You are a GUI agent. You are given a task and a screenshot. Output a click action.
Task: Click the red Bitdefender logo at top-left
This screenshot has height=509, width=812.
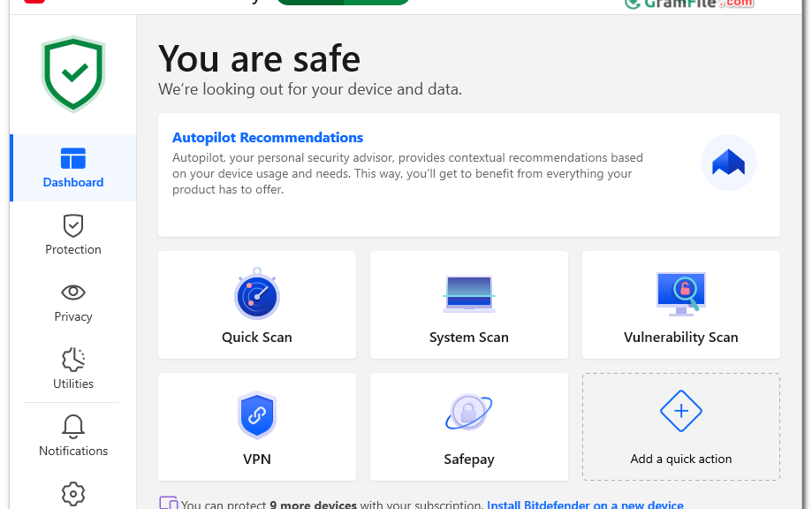[x=34, y=2]
